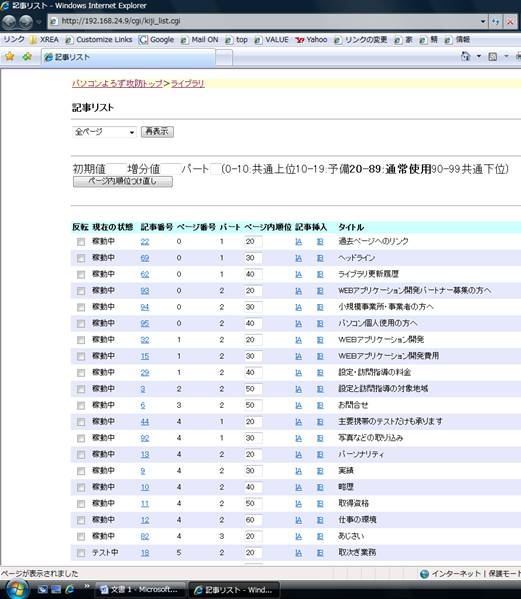Viewport: 521px width, 599px height.
Task: Click Yahoo link in links bar
Action: point(311,40)
